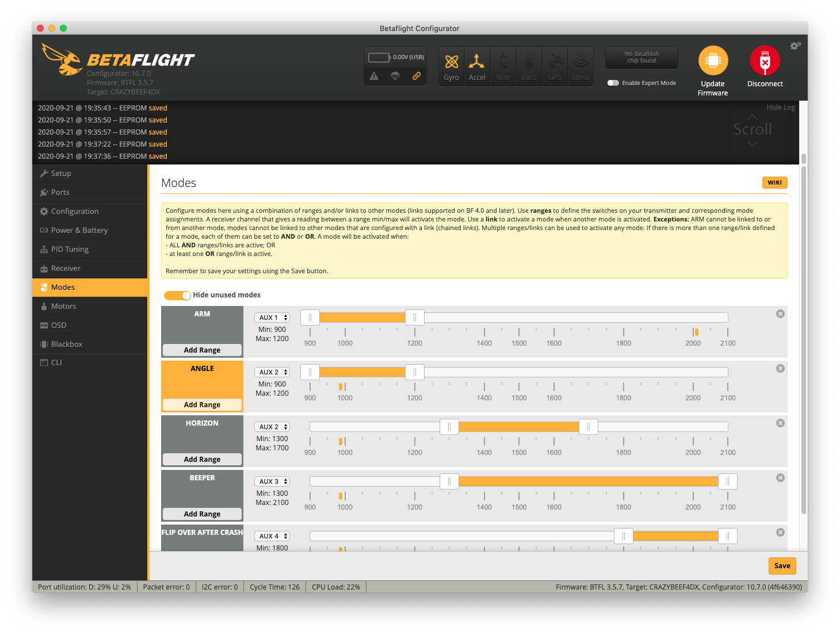Toggle Enable Expert Mode switch
Screen dimensions: 840x635
click(x=613, y=83)
